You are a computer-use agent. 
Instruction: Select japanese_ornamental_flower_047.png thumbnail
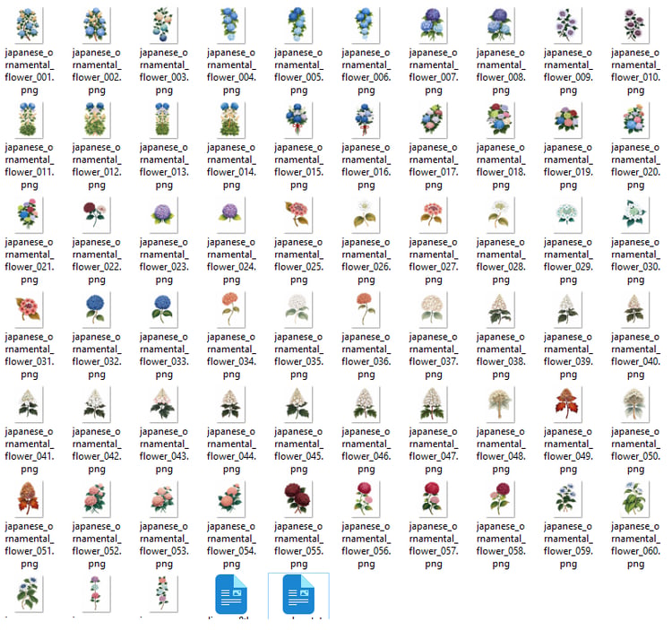pyautogui.click(x=433, y=404)
